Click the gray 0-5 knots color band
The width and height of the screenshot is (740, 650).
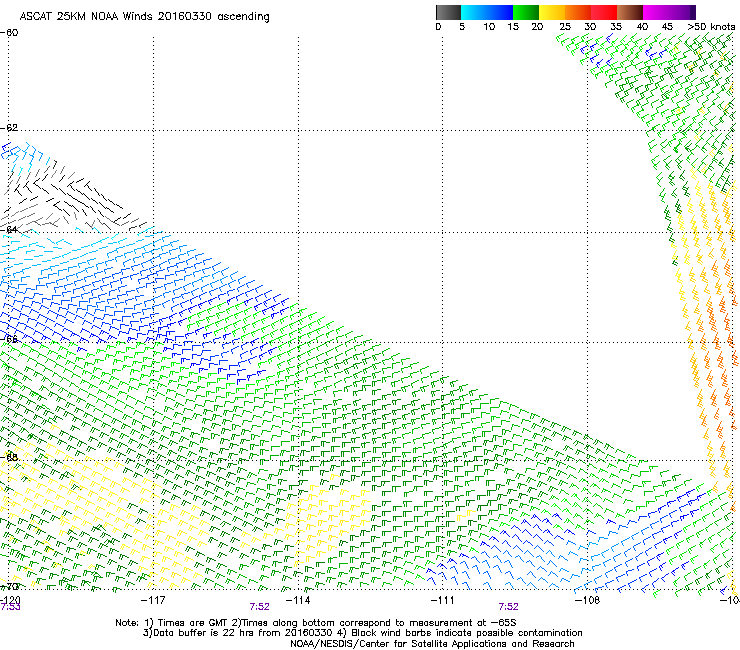click(x=448, y=12)
